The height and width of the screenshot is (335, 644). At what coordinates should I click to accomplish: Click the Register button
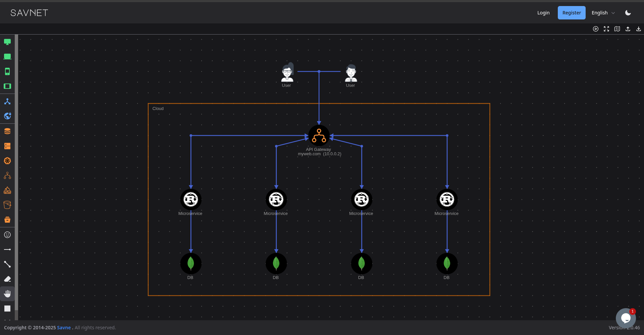tap(571, 12)
